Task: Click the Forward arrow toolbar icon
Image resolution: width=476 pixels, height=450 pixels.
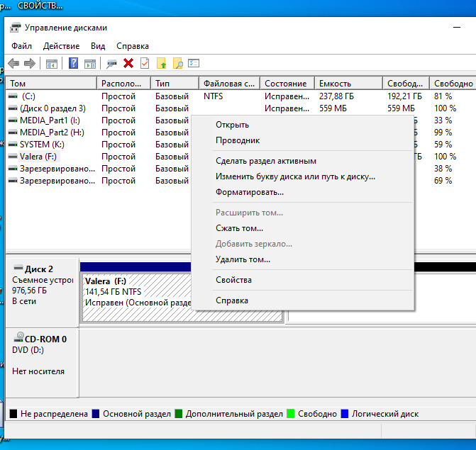Action: (x=30, y=63)
